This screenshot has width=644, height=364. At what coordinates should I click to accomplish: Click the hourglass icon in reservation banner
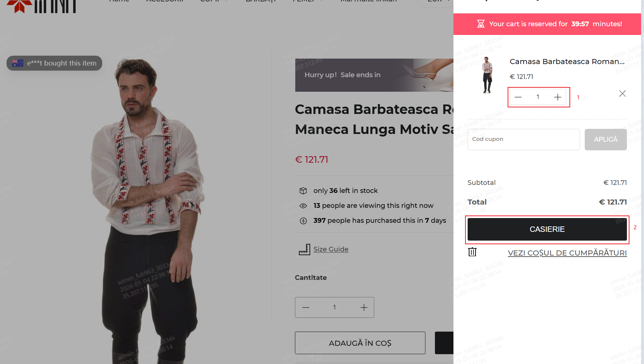pos(481,24)
